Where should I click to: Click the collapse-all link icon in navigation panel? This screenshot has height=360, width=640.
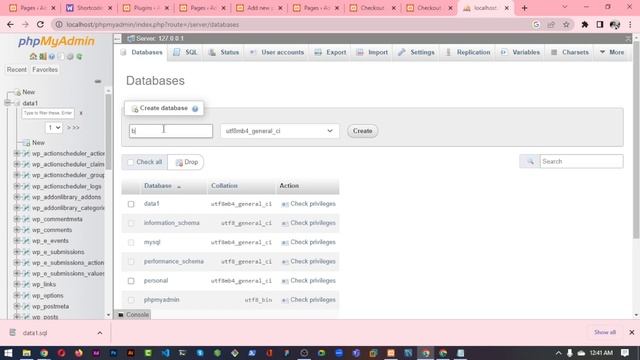click(x=98, y=82)
